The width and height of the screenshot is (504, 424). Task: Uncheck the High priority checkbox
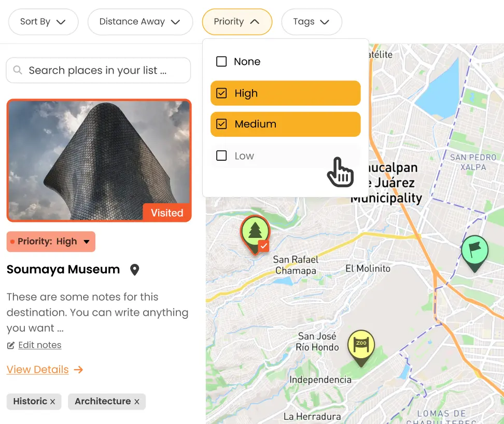click(x=221, y=93)
